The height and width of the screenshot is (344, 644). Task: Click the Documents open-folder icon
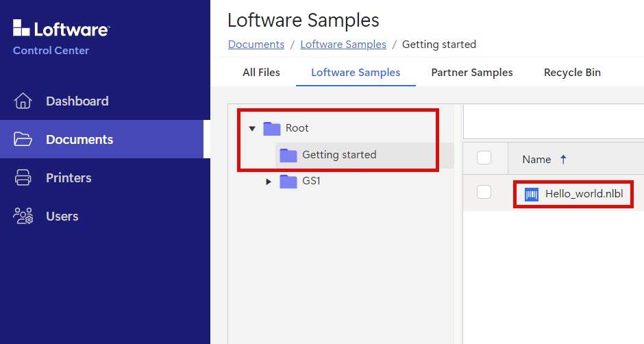23,139
